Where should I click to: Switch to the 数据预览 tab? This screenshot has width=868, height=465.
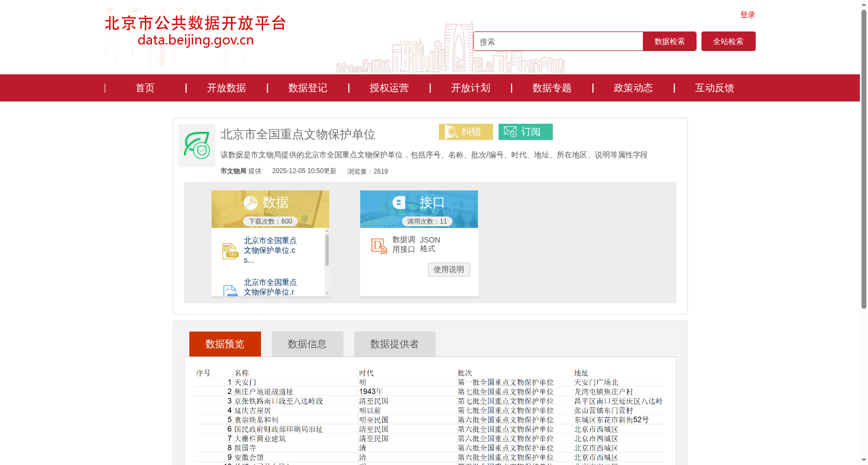[225, 344]
